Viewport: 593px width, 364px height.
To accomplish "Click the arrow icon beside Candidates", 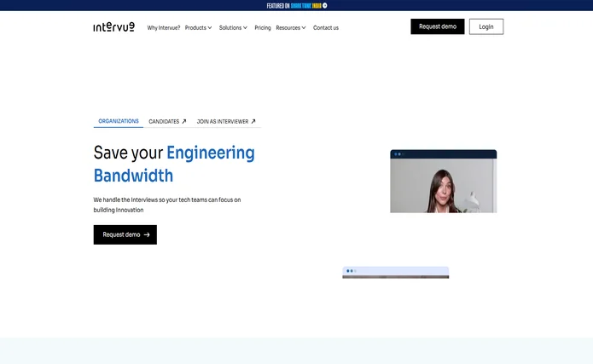I will pyautogui.click(x=184, y=122).
